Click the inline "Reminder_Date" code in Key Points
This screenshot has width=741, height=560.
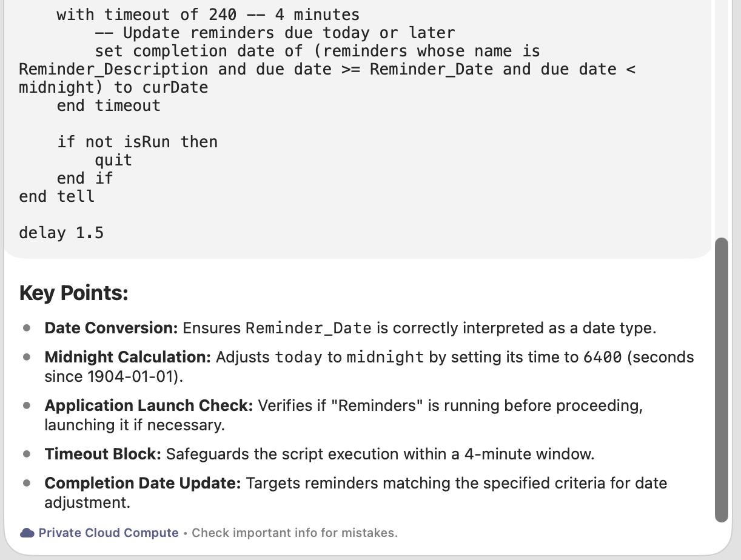point(308,328)
